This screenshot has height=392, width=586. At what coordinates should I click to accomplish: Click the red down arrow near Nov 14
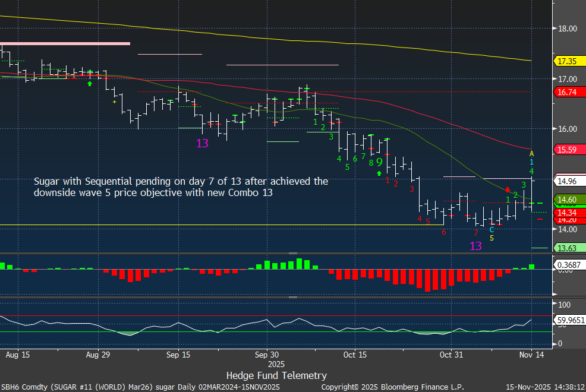coord(508,189)
